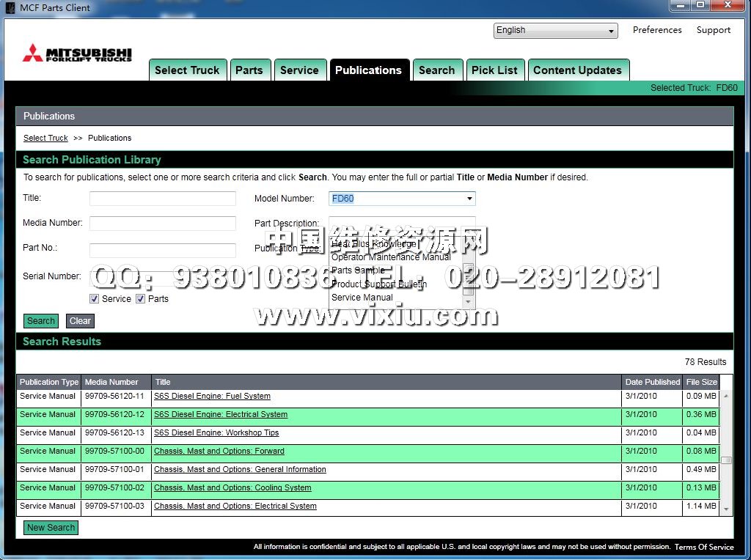The width and height of the screenshot is (751, 560).
Task: Click the Select Truck breadcrumb link
Action: point(45,139)
